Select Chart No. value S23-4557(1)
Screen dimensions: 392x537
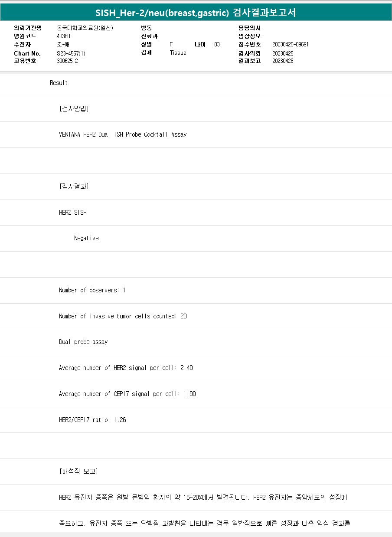pyautogui.click(x=71, y=53)
